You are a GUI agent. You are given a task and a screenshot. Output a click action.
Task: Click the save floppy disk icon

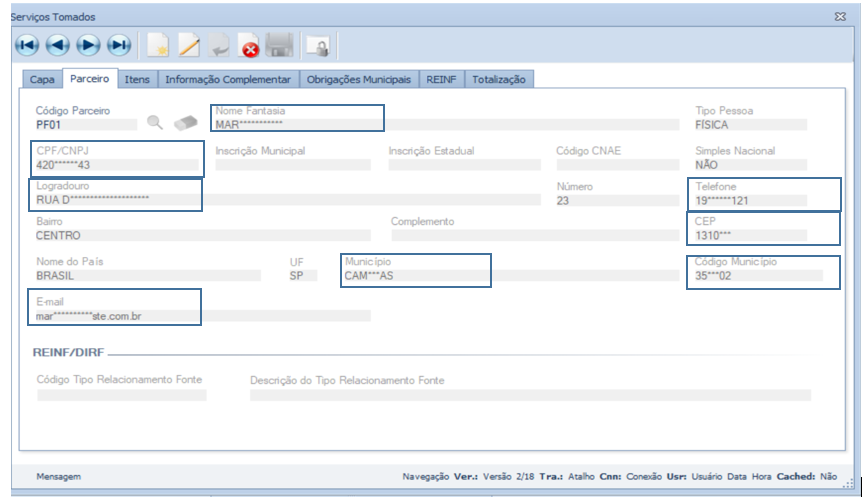(280, 45)
